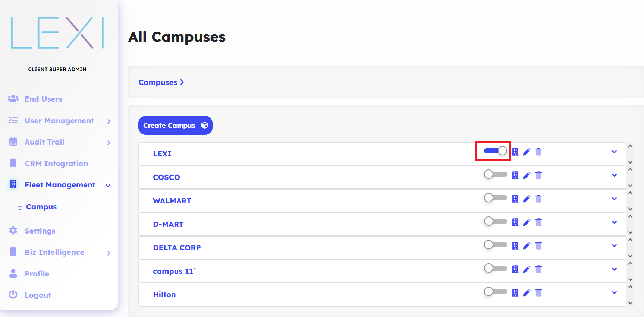The width and height of the screenshot is (644, 317).
Task: Click edit pencil for campus 11
Action: (527, 269)
